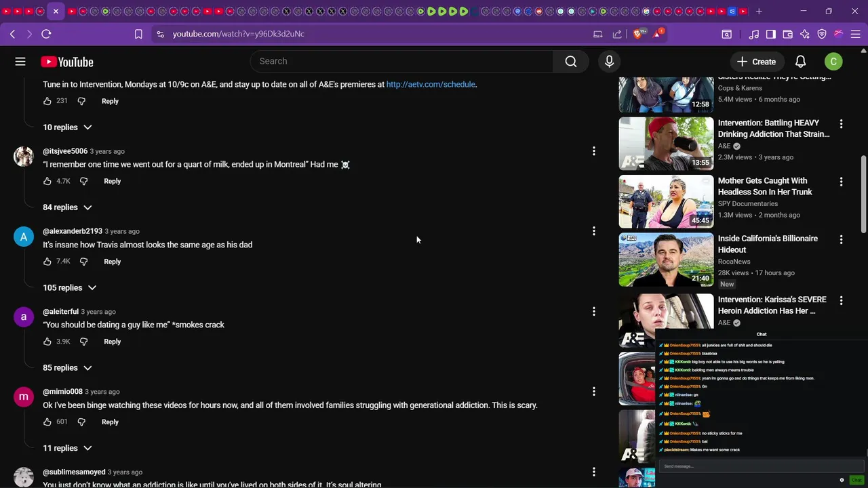Open options for Headless Son video

coord(841,182)
